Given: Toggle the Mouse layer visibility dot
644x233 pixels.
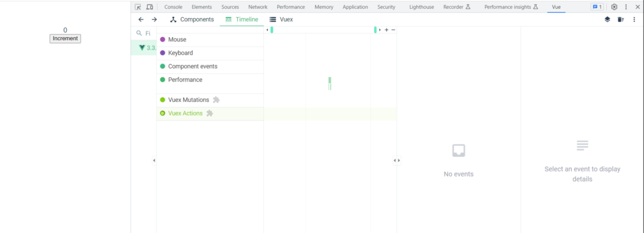Looking at the screenshot, I should 163,40.
